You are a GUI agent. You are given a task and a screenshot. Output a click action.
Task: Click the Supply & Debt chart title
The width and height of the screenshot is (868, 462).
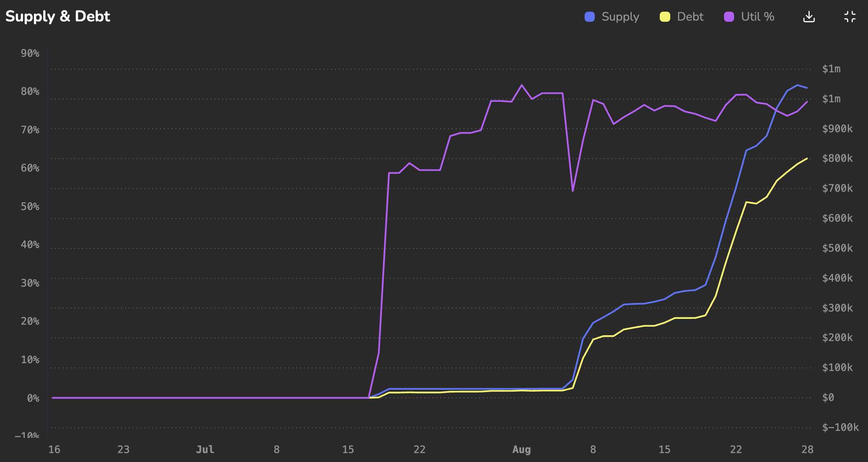coord(58,16)
